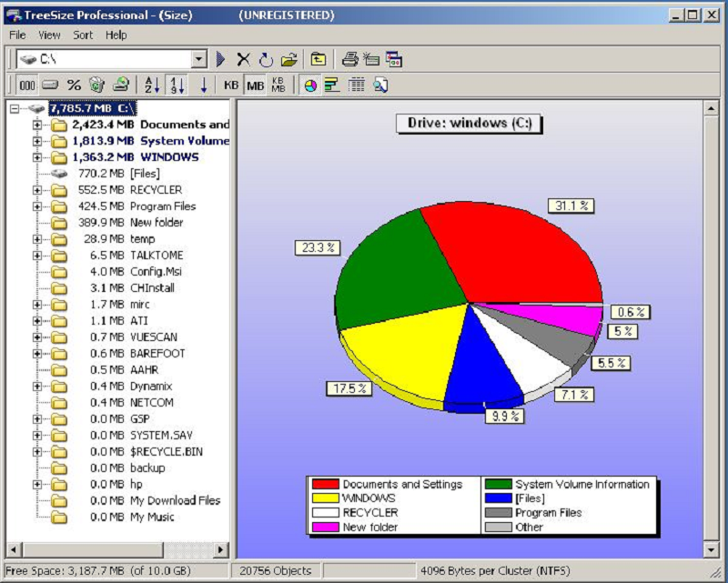Click the blue Scan play arrow
The width and height of the screenshot is (728, 583).
(221, 60)
